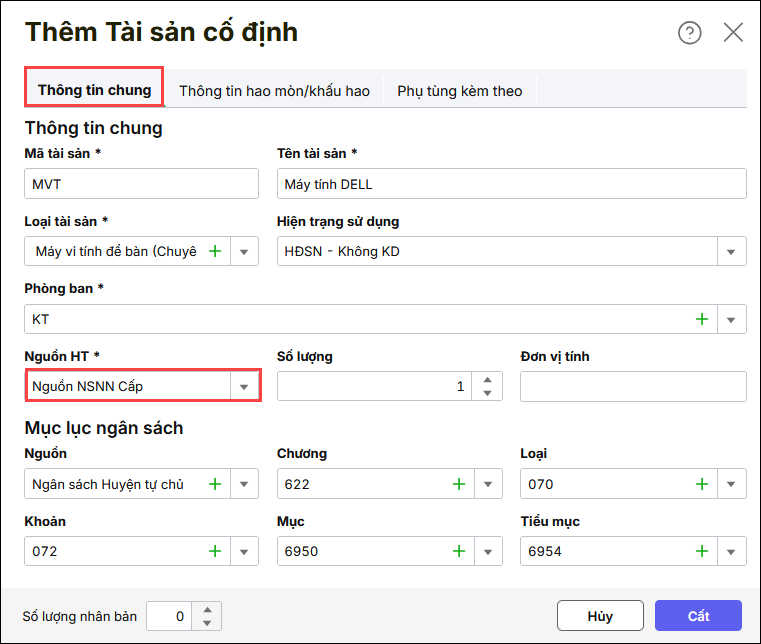The image size is (761, 644).
Task: Focus the Đơn vị tính field
Action: click(633, 386)
